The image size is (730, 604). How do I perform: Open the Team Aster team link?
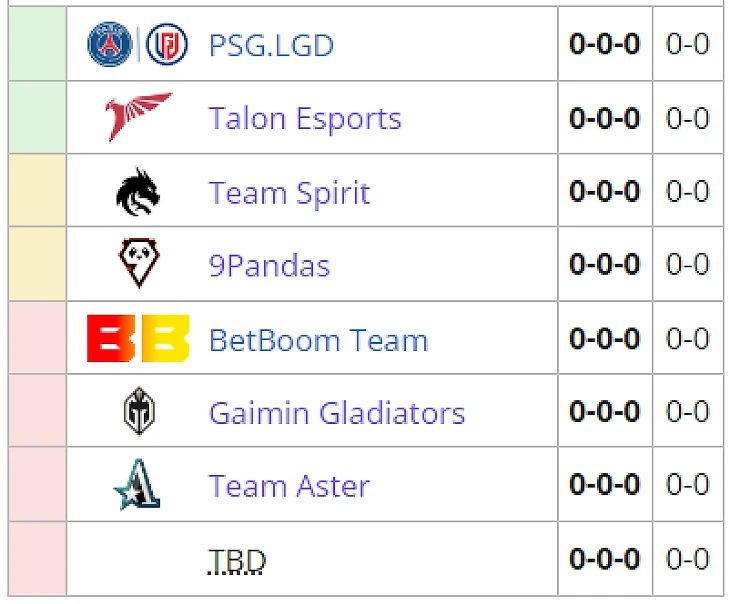(x=289, y=486)
